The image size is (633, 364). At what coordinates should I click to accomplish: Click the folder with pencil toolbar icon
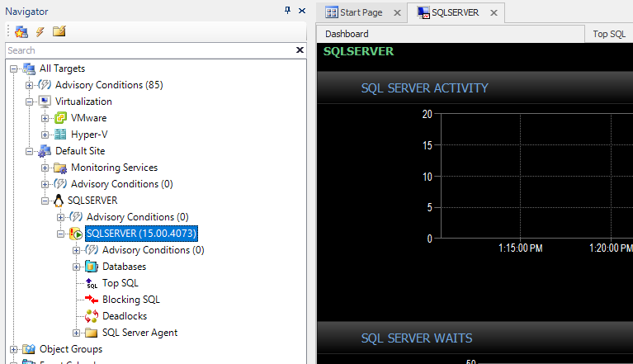coord(59,31)
